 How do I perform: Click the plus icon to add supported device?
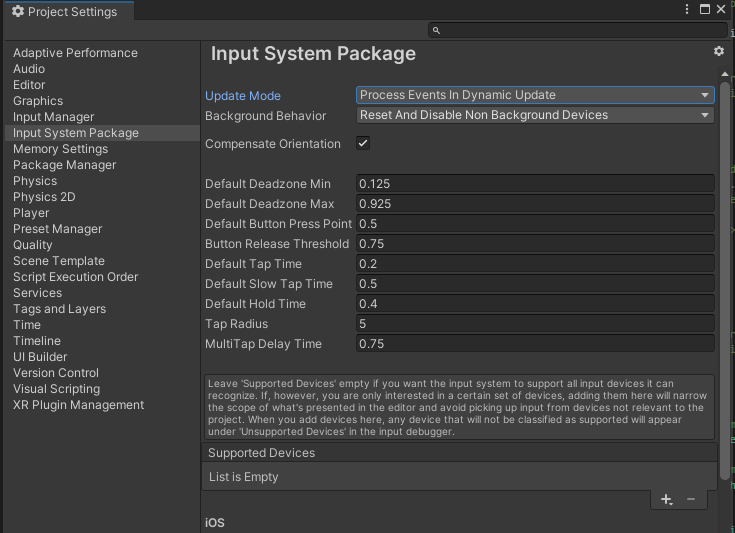coord(667,499)
